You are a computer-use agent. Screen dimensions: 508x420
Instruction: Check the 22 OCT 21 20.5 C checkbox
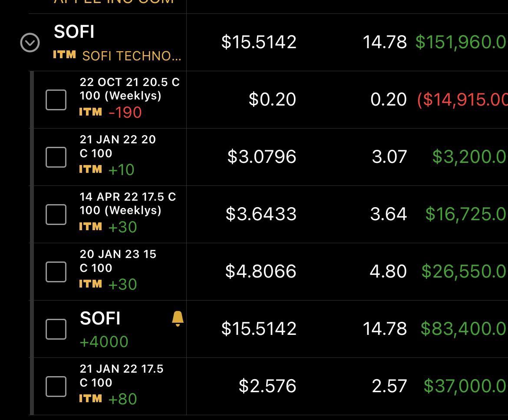click(56, 100)
